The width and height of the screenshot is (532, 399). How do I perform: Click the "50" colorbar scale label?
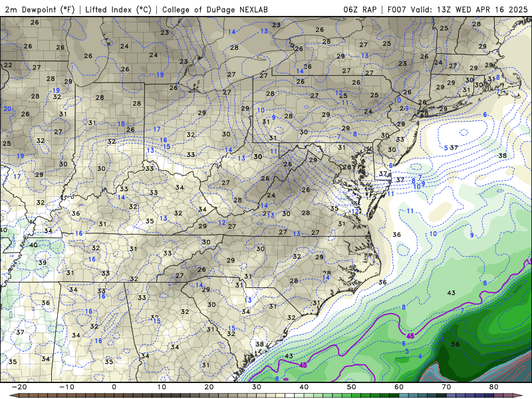352,387
